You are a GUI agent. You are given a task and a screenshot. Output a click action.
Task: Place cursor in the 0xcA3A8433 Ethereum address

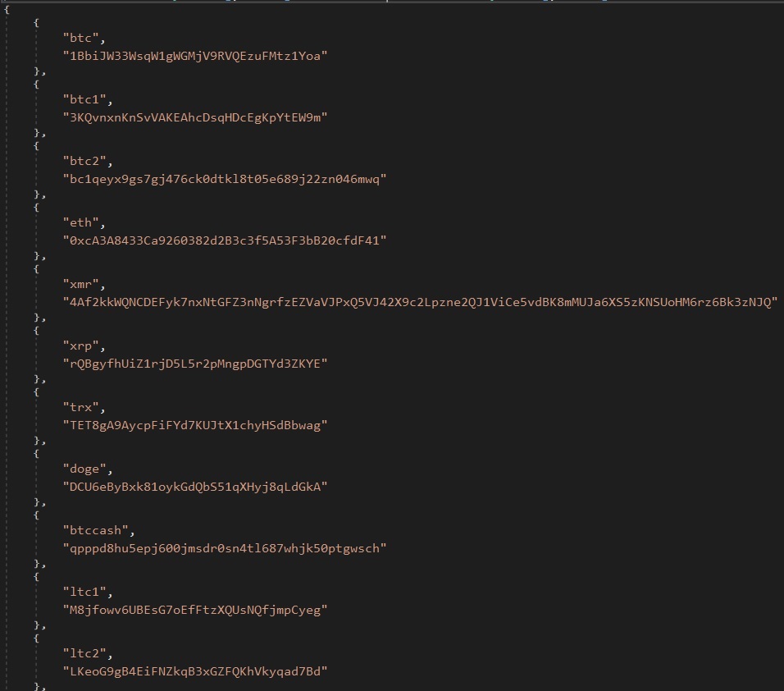pyautogui.click(x=225, y=240)
